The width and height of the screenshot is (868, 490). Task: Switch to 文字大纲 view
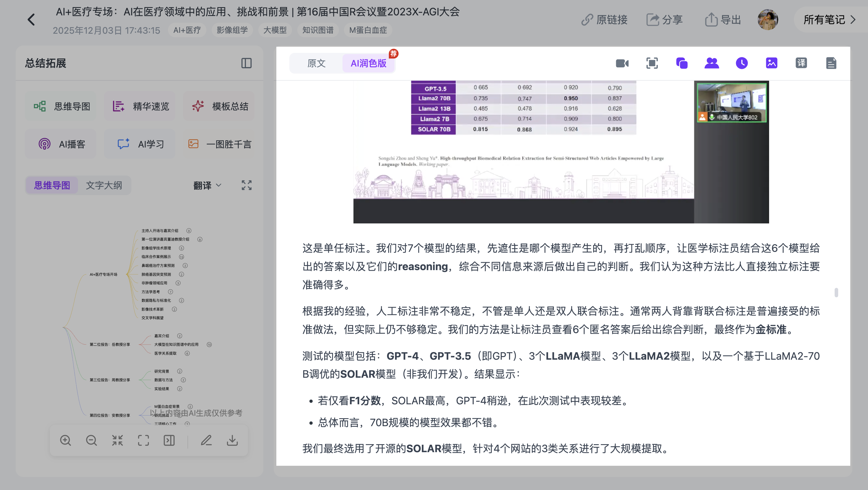(104, 185)
